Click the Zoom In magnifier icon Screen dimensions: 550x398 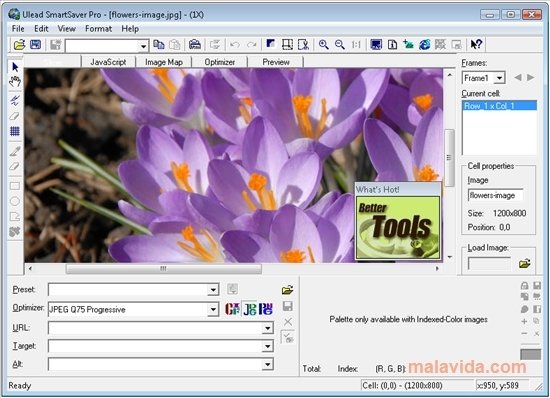point(323,45)
